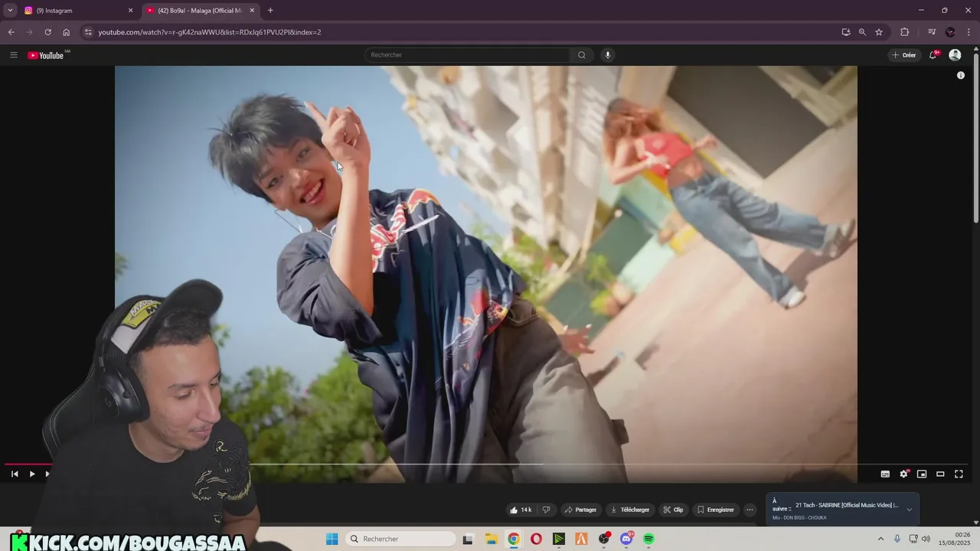Screen dimensions: 980x551
Task: Start voice search with the microphone icon
Action: (608, 55)
